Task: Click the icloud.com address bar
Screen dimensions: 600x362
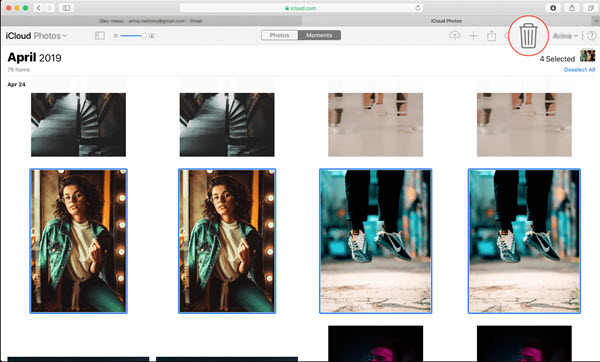Action: 301,8
